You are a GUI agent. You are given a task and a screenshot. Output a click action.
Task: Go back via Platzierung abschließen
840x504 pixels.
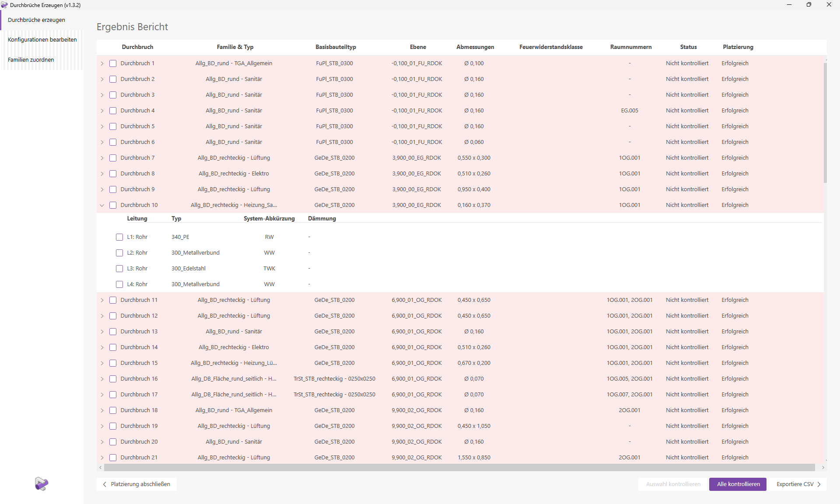tap(136, 484)
